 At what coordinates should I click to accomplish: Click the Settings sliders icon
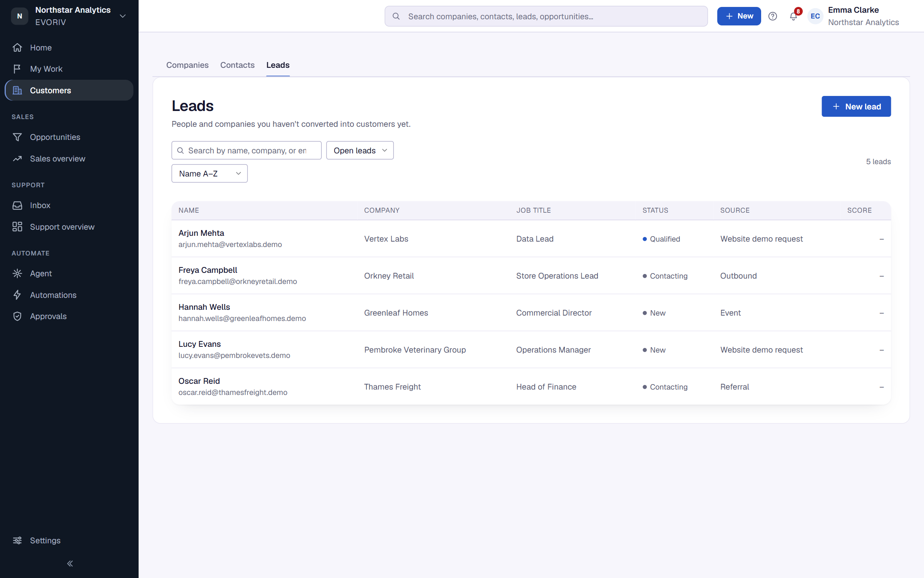[17, 540]
